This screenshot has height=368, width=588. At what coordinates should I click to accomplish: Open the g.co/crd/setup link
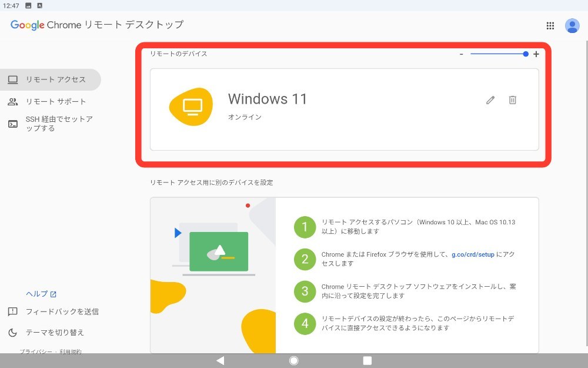473,254
